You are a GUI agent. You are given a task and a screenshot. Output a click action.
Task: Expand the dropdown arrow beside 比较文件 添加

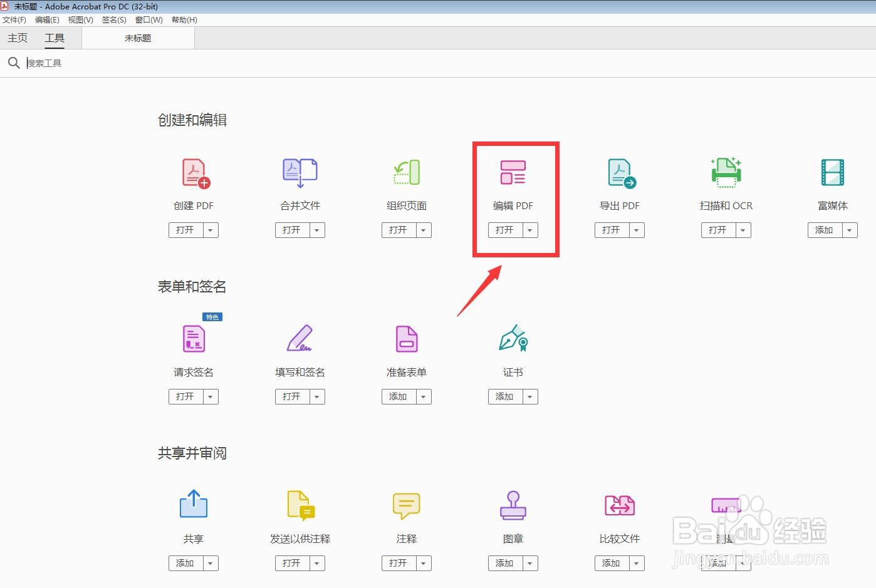(637, 563)
